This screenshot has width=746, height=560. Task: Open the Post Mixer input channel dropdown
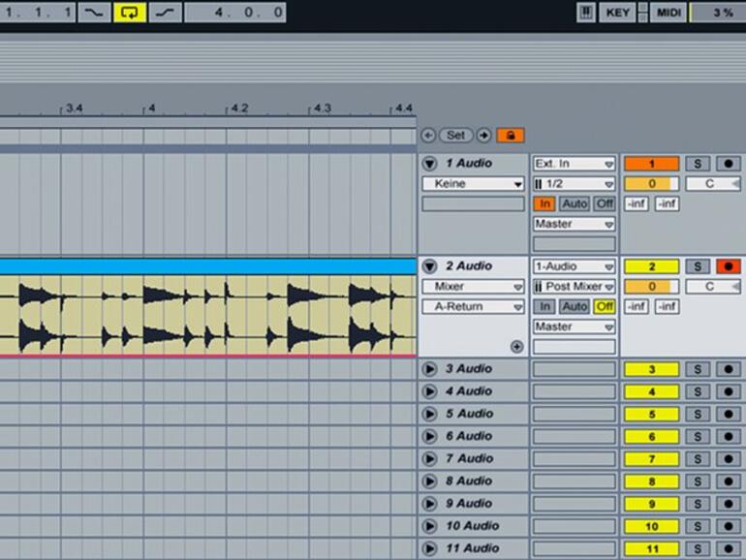[x=574, y=287]
